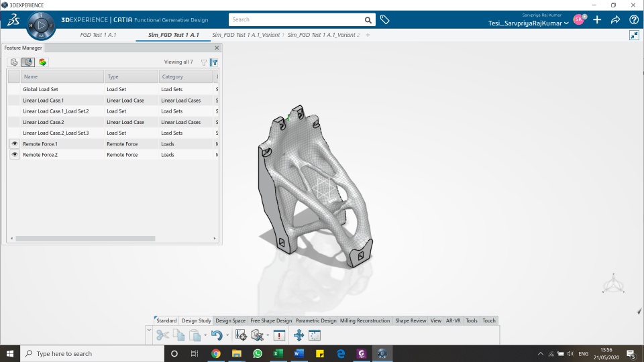This screenshot has height=362, width=644.
Task: Select the Linear Load Case.2 row
Action: click(x=113, y=122)
